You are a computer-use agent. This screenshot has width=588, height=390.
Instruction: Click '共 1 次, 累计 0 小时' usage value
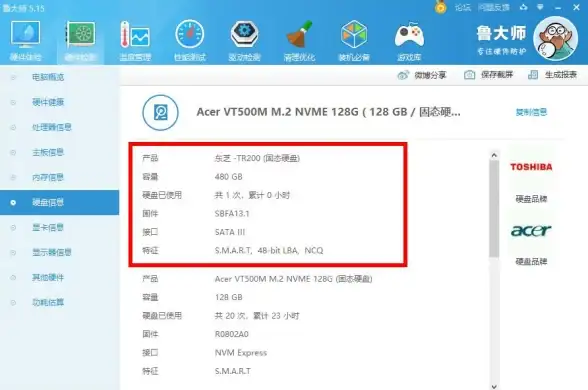click(252, 195)
